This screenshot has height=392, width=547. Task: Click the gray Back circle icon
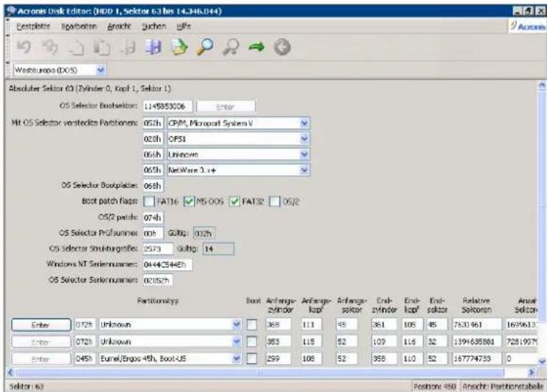(282, 47)
